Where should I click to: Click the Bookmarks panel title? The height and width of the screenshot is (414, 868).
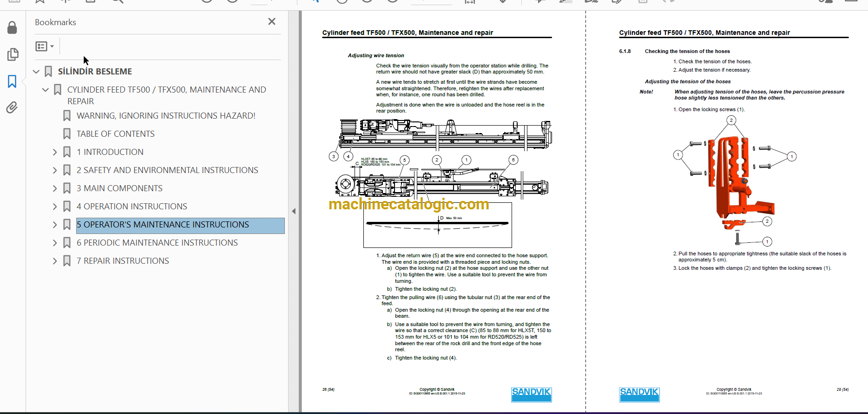point(55,22)
